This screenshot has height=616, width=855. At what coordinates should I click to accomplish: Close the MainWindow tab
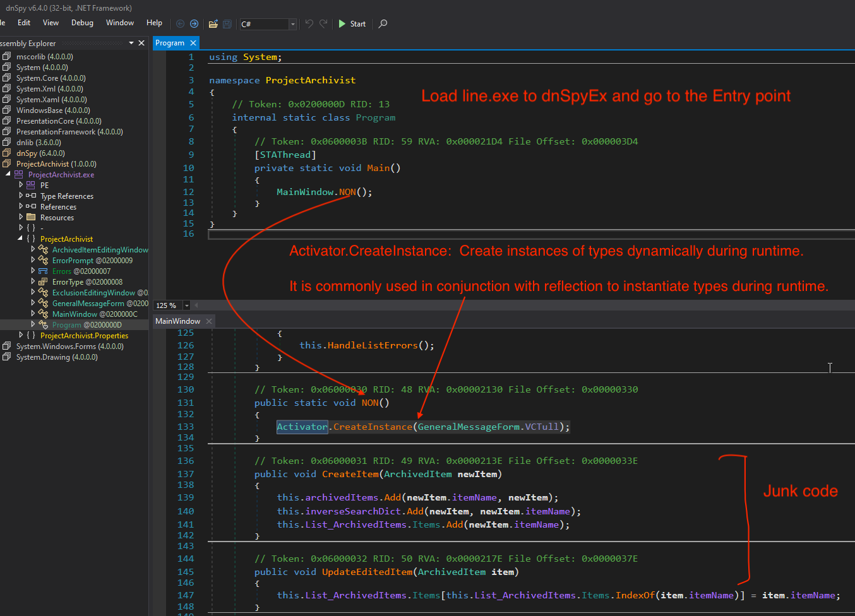tap(209, 321)
